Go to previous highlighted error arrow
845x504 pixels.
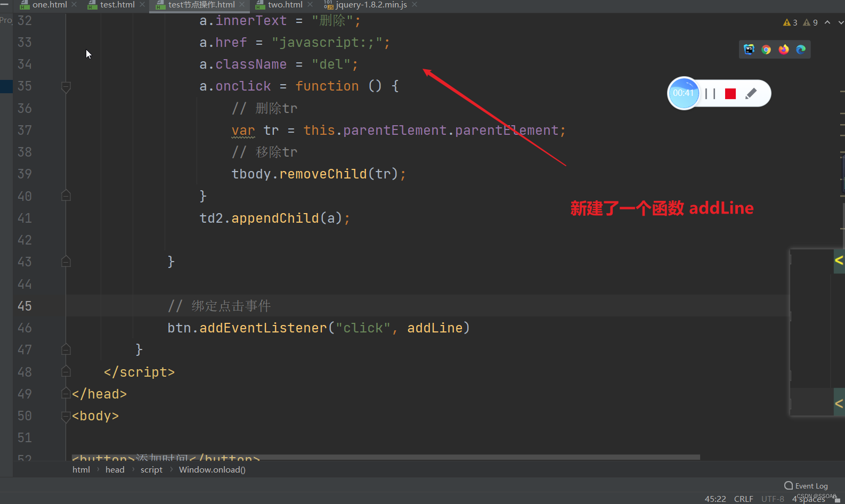pos(827,22)
